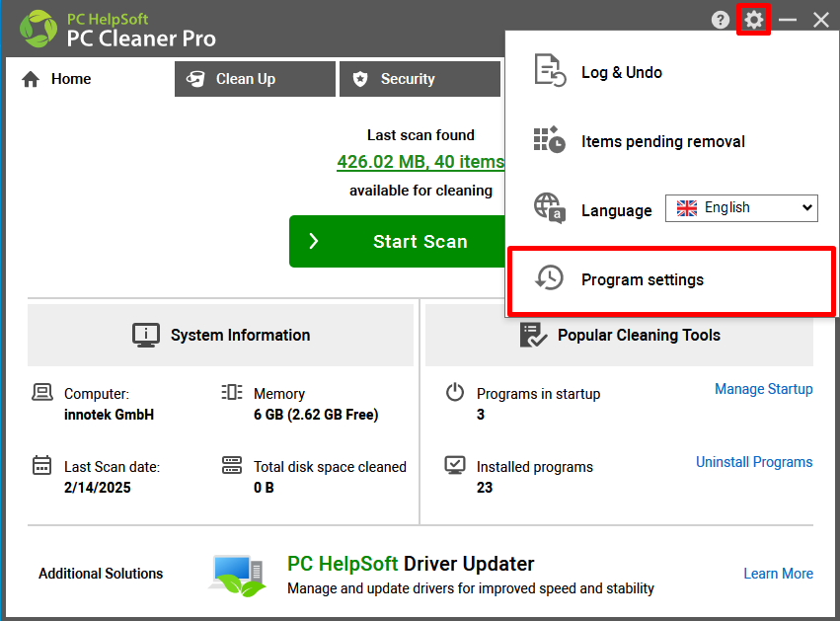Click the available for cleaning text

click(x=420, y=191)
